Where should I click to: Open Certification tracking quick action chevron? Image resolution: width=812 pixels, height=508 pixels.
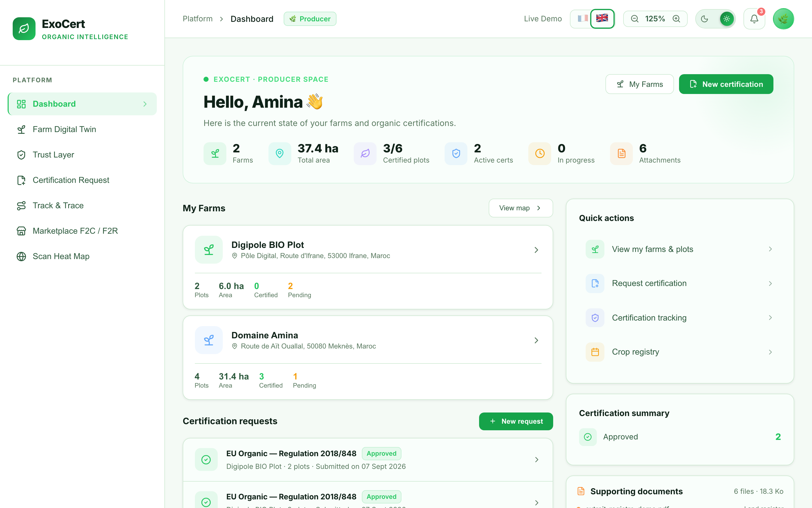click(770, 317)
